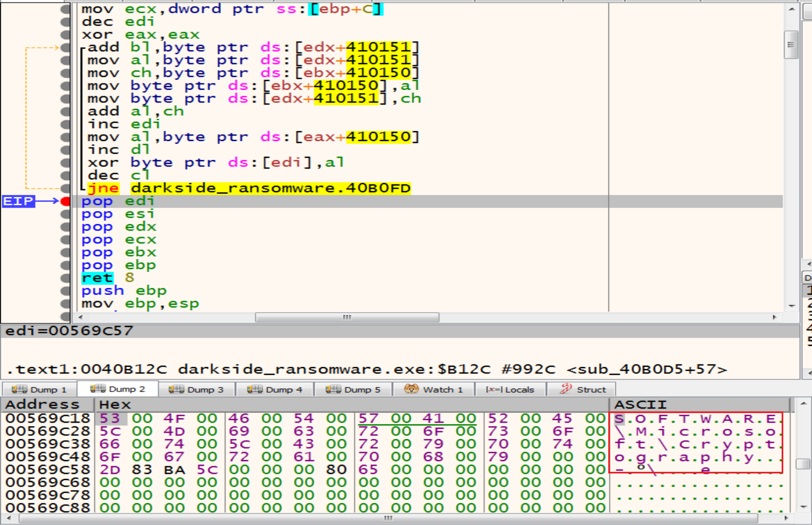Click the ASCII column header
The width and height of the screenshot is (812, 525).
point(641,405)
